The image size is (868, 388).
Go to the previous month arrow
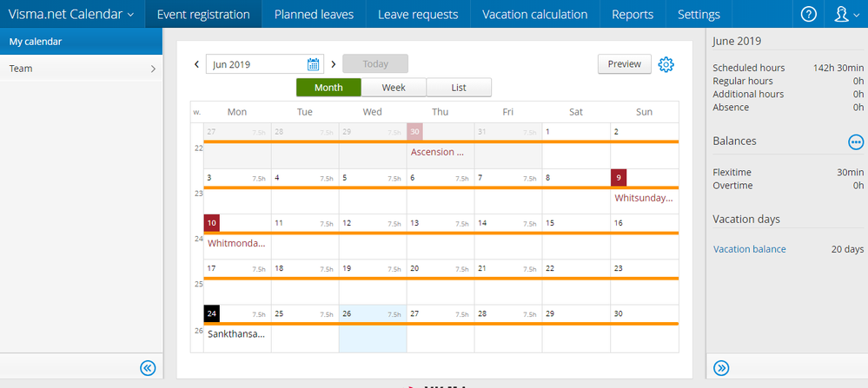coord(196,64)
